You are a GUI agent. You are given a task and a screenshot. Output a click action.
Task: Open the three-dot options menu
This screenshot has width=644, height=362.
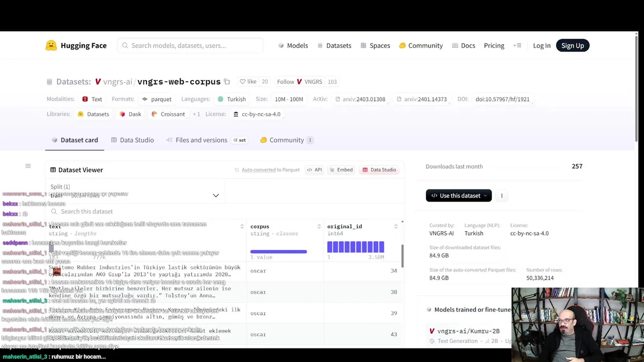click(502, 196)
